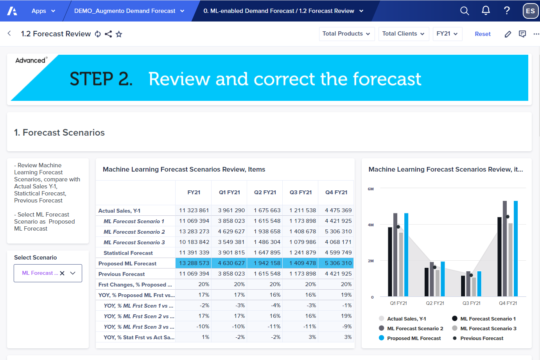Image resolution: width=540 pixels, height=360 pixels.
Task: Click Proposed ML Forecast Q3 cell 1 409 478
Action: point(300,263)
